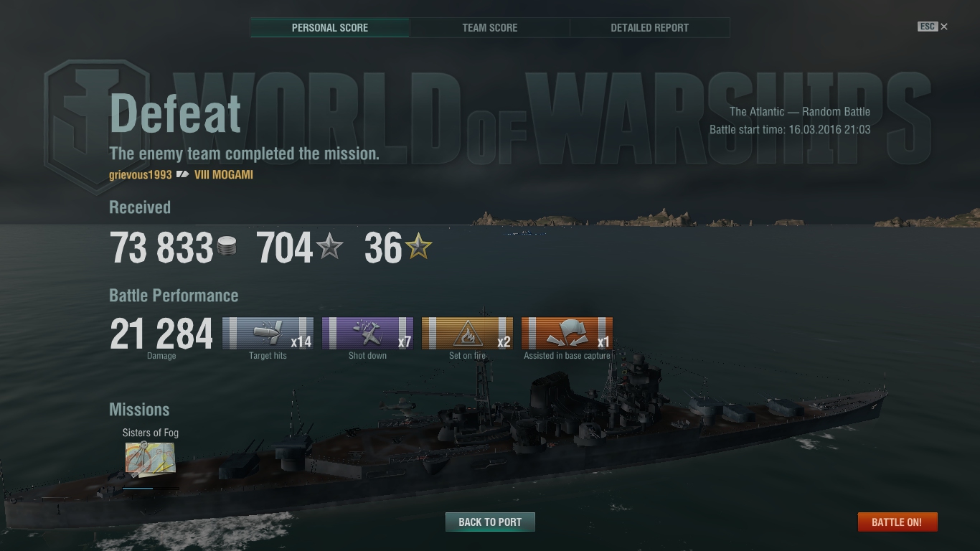Open the Sisters of Fog mission thumbnail
This screenshot has width=980, height=551.
tap(150, 459)
